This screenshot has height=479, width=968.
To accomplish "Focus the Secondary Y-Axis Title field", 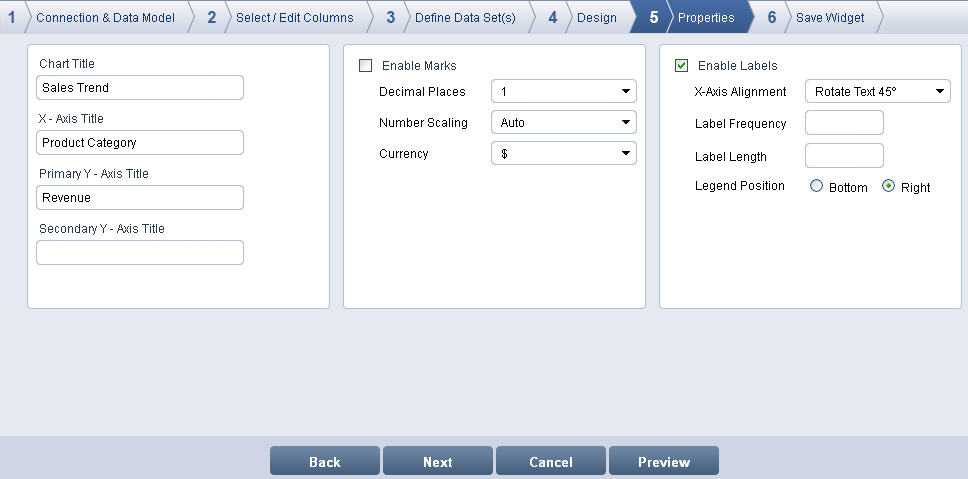I will click(x=140, y=253).
